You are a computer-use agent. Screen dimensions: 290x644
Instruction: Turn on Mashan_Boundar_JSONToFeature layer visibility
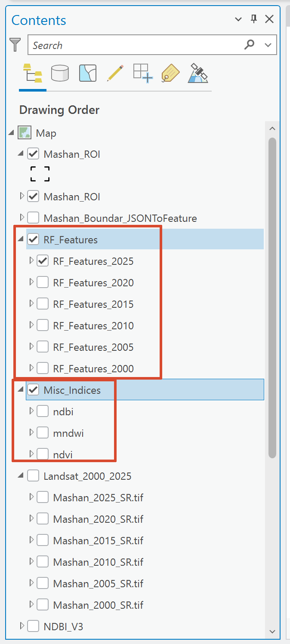33,218
